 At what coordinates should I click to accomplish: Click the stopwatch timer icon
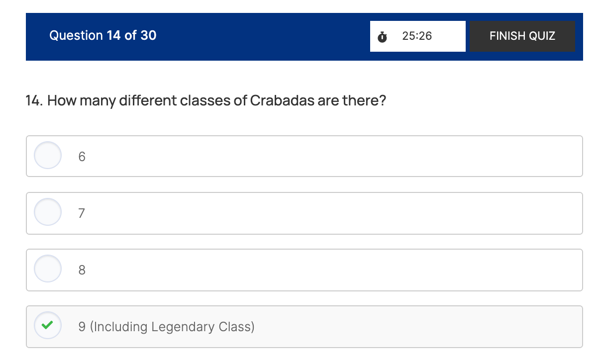382,36
